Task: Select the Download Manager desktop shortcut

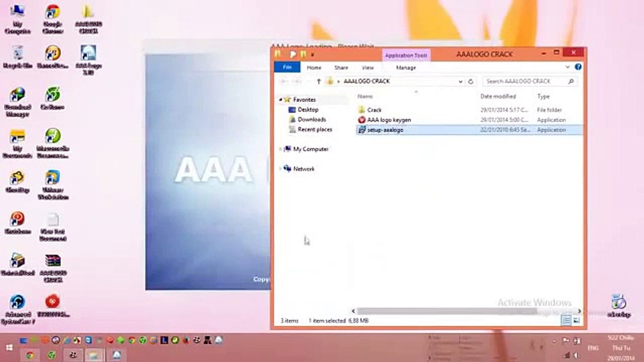Action: pyautogui.click(x=18, y=102)
